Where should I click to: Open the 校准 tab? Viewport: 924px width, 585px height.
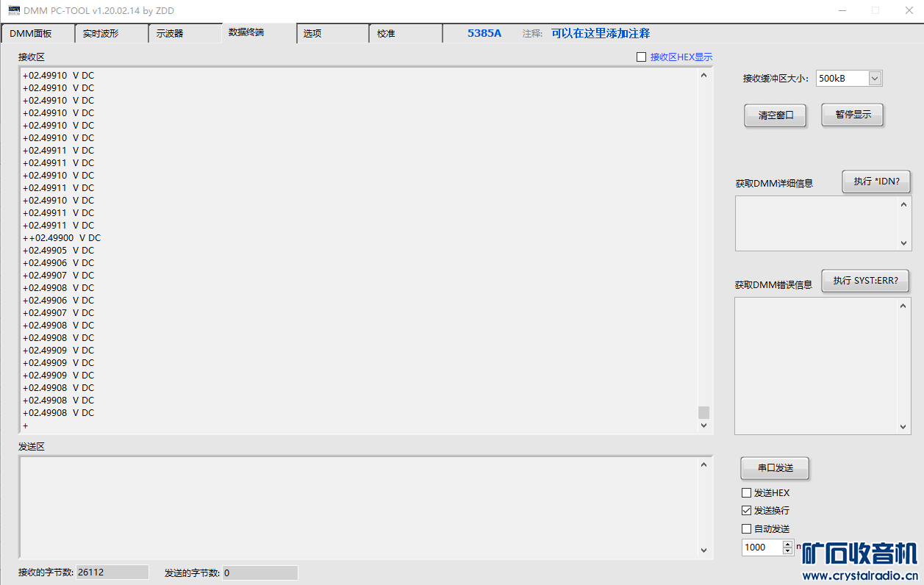(406, 34)
